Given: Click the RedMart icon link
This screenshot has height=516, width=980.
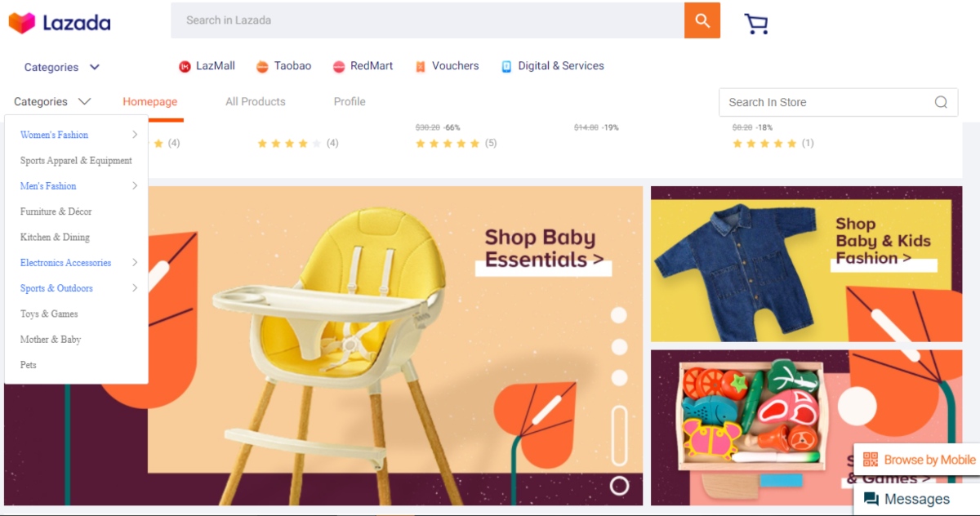Looking at the screenshot, I should pos(339,66).
